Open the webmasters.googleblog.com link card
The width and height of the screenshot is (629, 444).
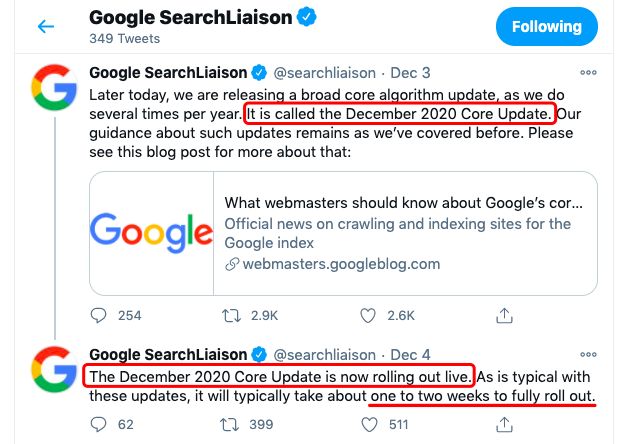(343, 233)
